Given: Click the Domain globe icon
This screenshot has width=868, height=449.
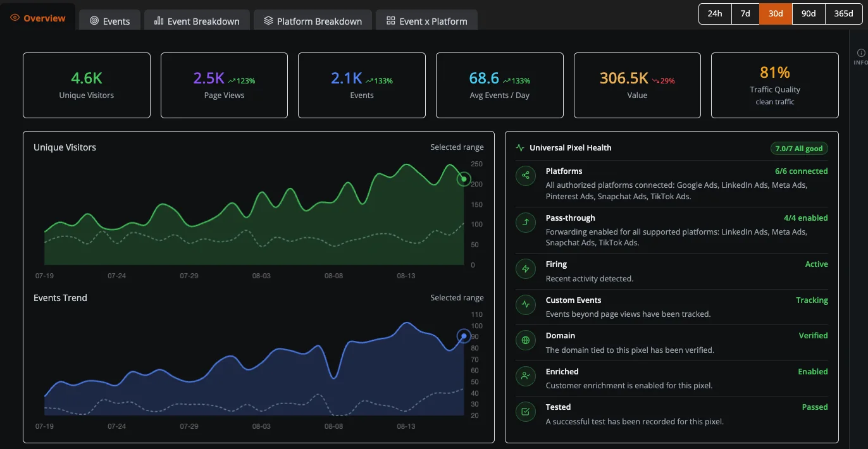Looking at the screenshot, I should pyautogui.click(x=525, y=340).
